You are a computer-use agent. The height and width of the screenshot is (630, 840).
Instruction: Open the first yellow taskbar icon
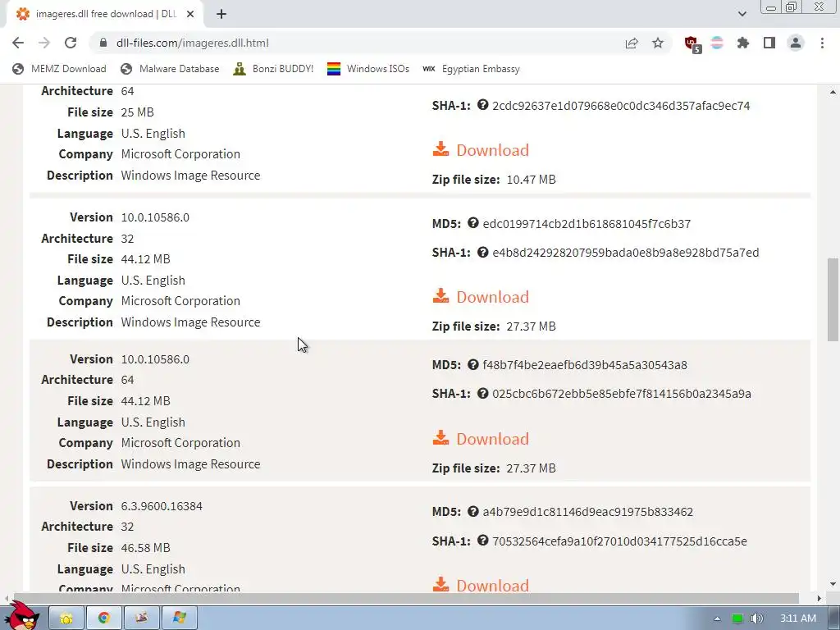point(66,618)
